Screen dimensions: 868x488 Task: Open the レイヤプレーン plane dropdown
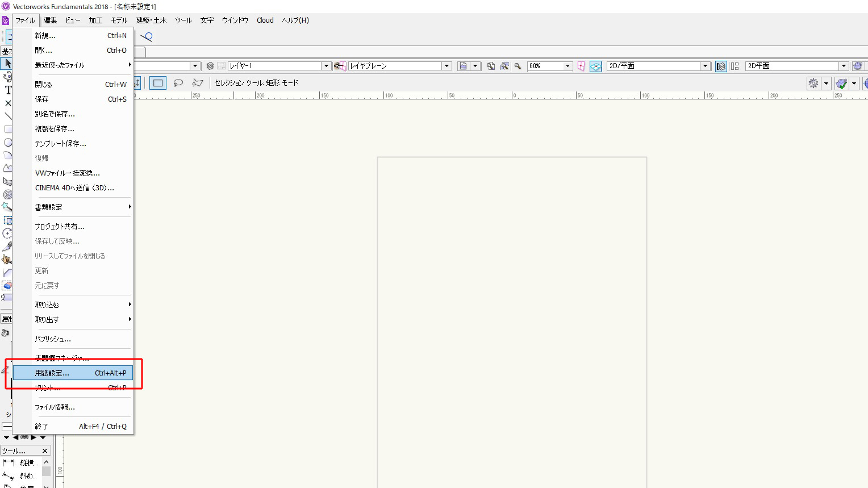pyautogui.click(x=446, y=66)
